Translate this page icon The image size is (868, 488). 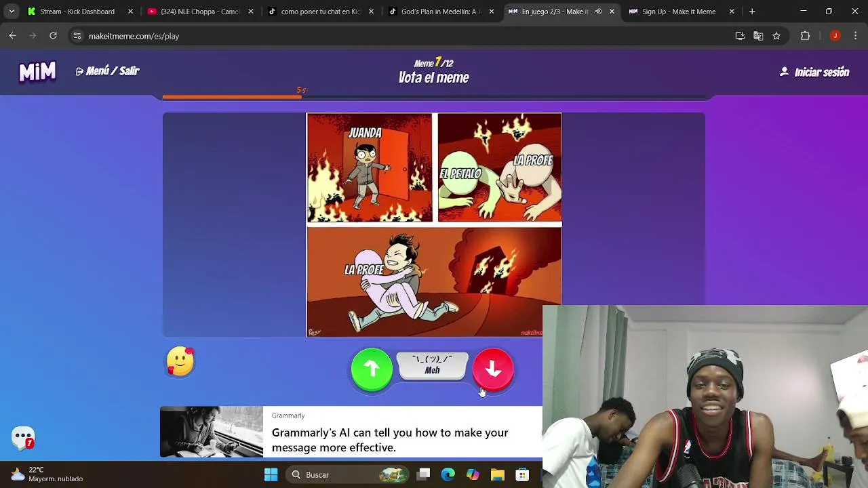point(758,36)
